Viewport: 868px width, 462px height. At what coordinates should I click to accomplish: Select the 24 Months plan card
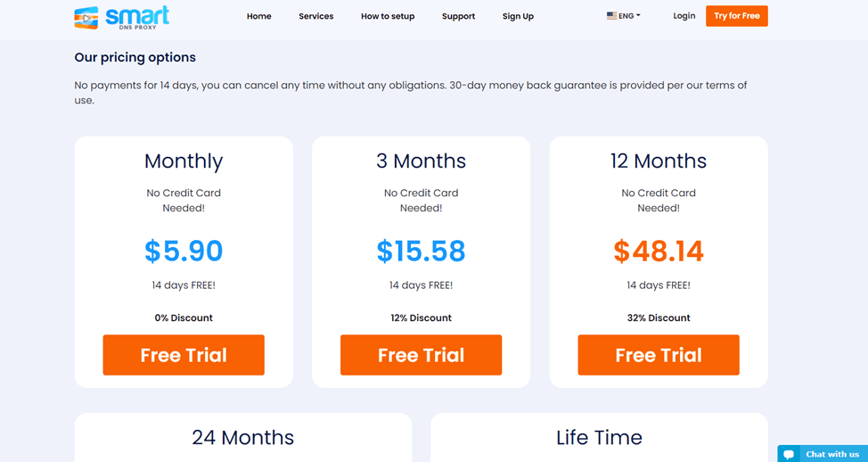pyautogui.click(x=243, y=438)
